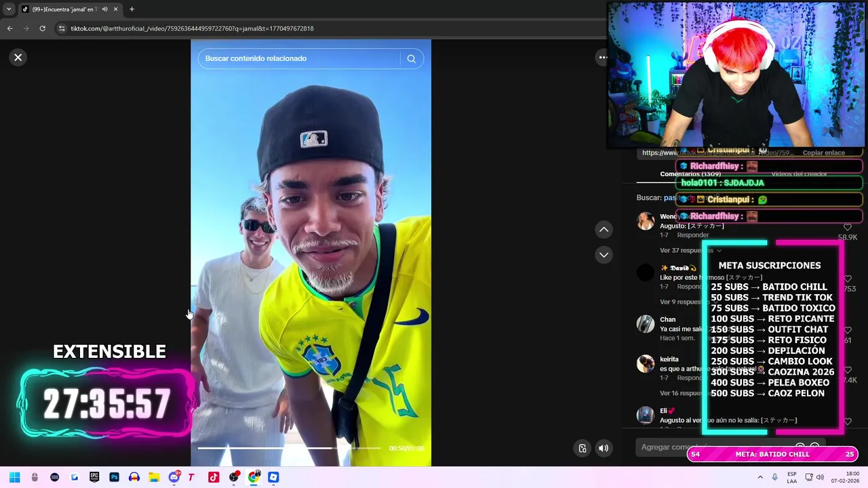This screenshot has height=488, width=868.
Task: Open the ESP LAA language switcher
Action: (x=792, y=477)
